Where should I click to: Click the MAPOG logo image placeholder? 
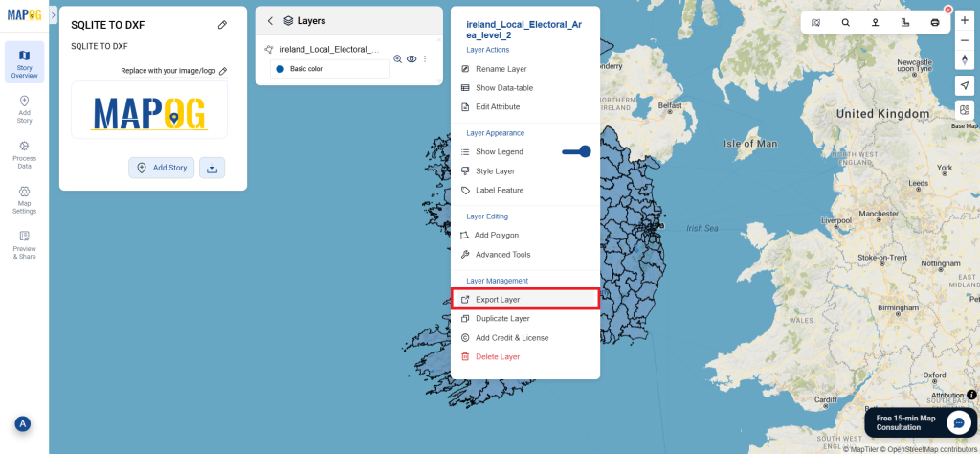coord(149,111)
